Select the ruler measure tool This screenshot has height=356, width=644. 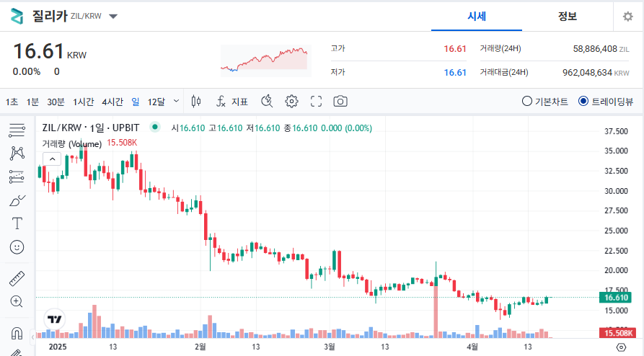coord(17,279)
